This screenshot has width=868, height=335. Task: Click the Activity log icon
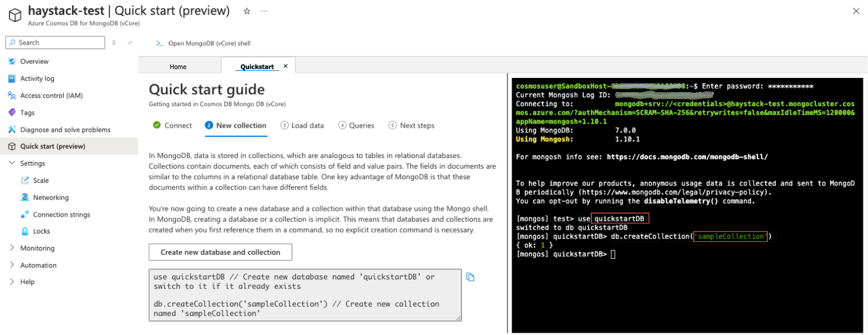coord(12,78)
